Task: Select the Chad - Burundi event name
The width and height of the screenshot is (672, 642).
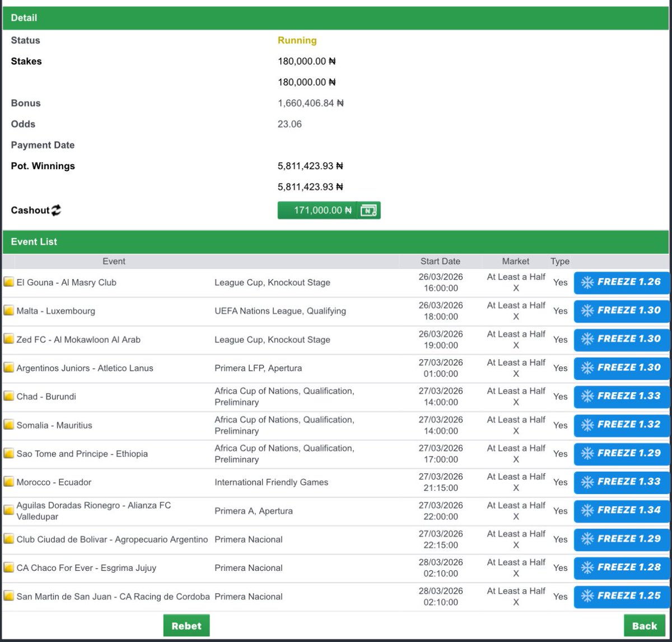Action: click(46, 397)
